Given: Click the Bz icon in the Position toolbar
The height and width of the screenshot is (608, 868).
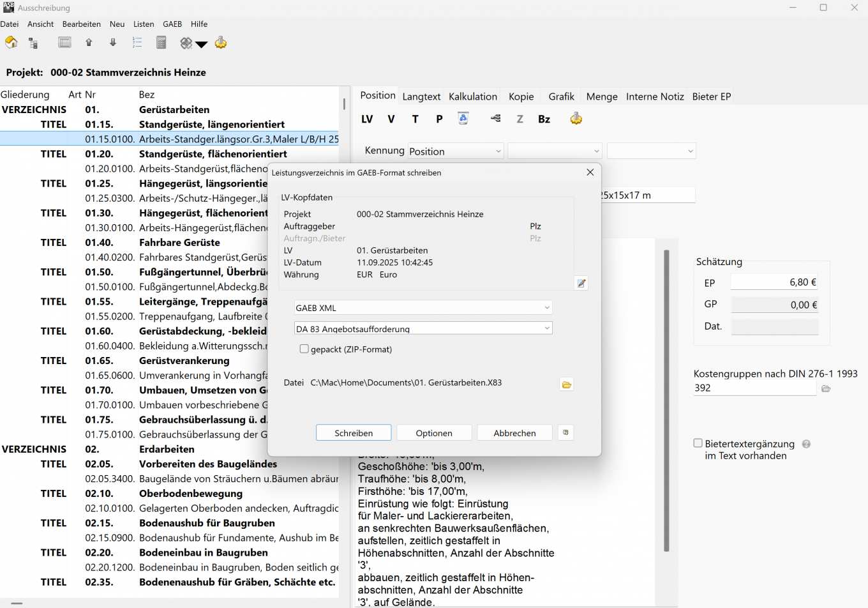Looking at the screenshot, I should click(x=544, y=119).
